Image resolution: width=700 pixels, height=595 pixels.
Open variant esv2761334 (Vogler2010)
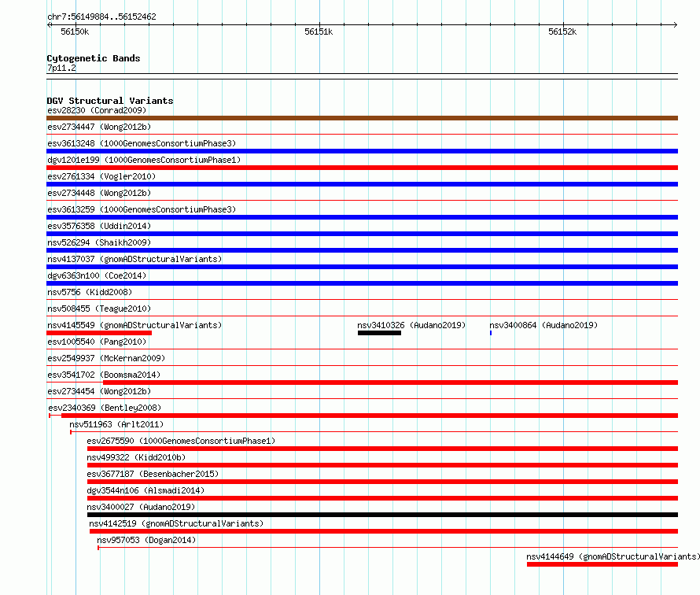point(101,176)
